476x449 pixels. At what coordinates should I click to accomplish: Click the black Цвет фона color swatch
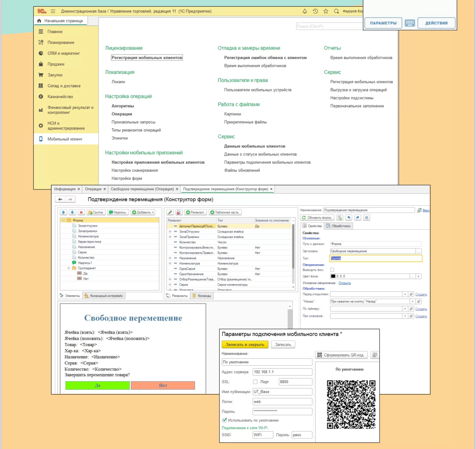(333, 276)
